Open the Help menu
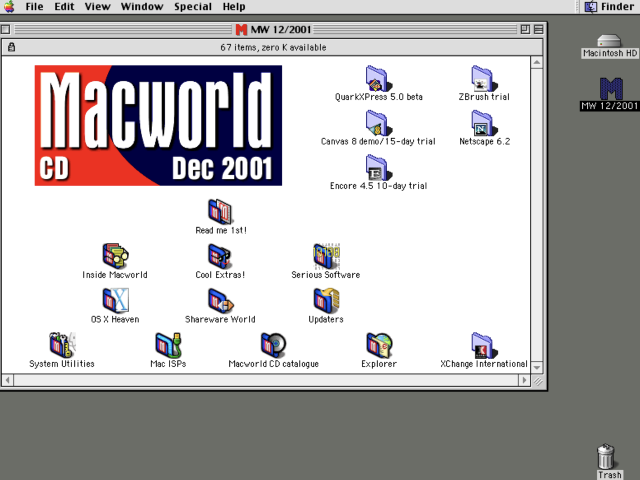 pos(234,7)
